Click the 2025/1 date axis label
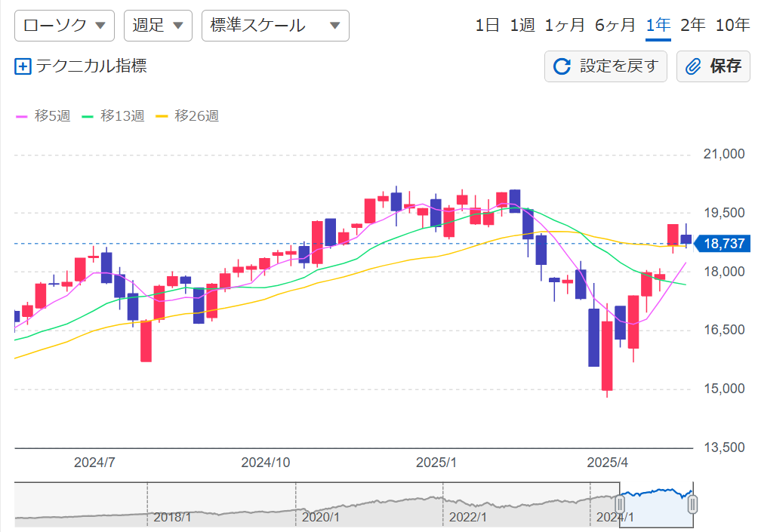The width and height of the screenshot is (758, 532). click(436, 463)
